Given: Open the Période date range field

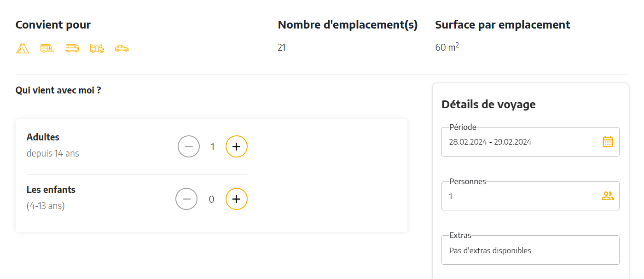Looking at the screenshot, I should 530,142.
